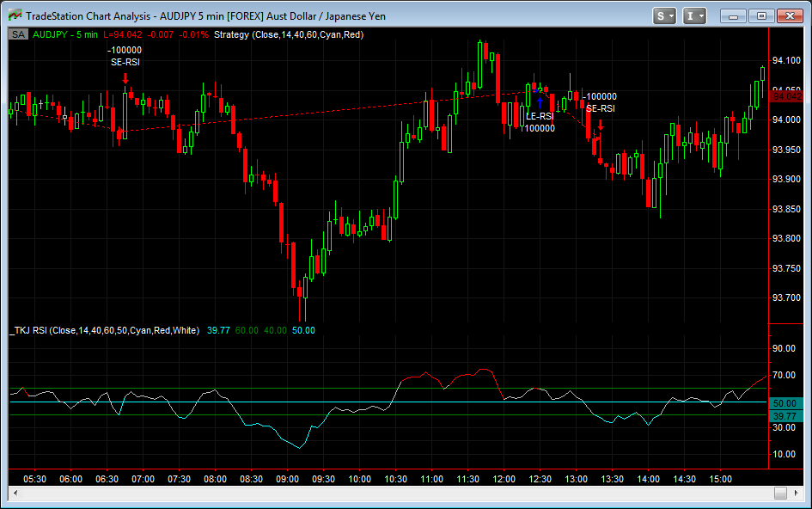Click the right scroll arrow of horizontal scrollbar
Viewport: 812px width, 509px height.
[796, 493]
